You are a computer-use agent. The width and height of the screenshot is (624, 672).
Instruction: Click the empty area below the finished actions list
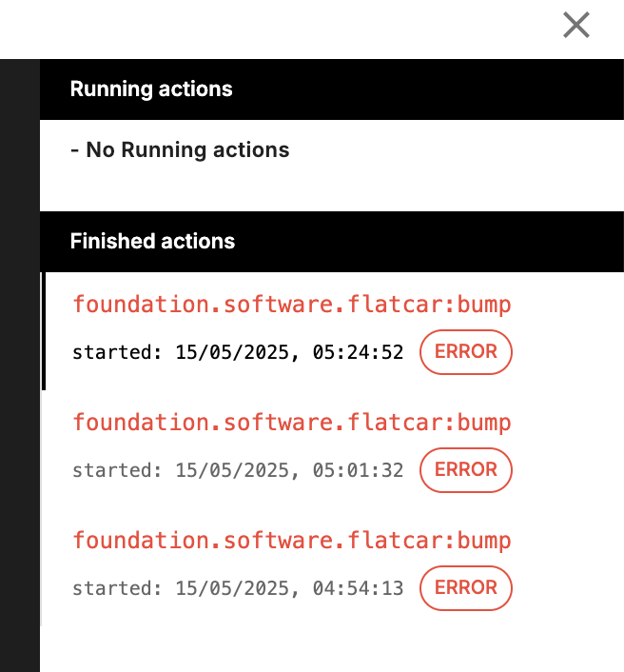pyautogui.click(x=332, y=647)
